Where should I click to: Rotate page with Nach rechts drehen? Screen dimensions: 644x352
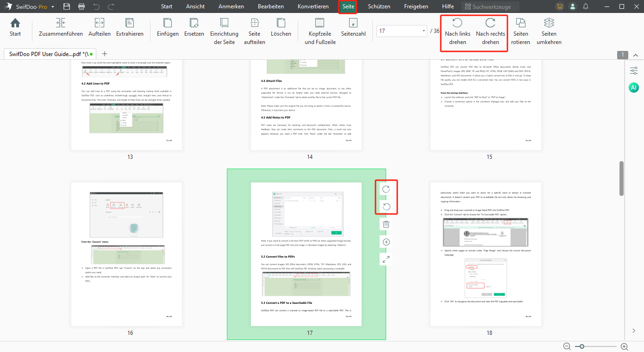pos(490,31)
